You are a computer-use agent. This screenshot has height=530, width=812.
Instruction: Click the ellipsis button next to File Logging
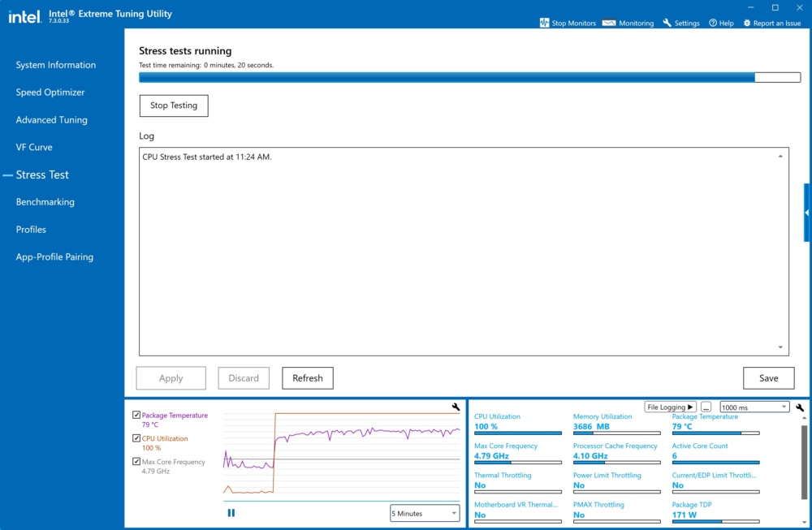706,407
